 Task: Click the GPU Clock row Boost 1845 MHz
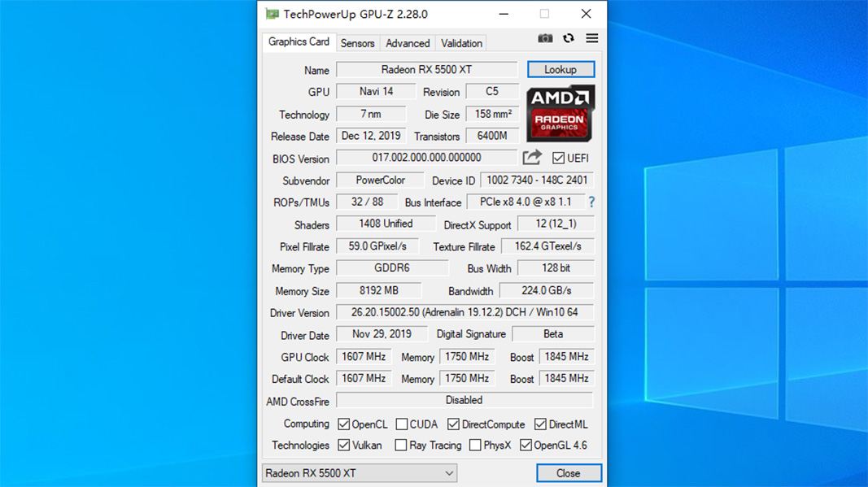566,357
